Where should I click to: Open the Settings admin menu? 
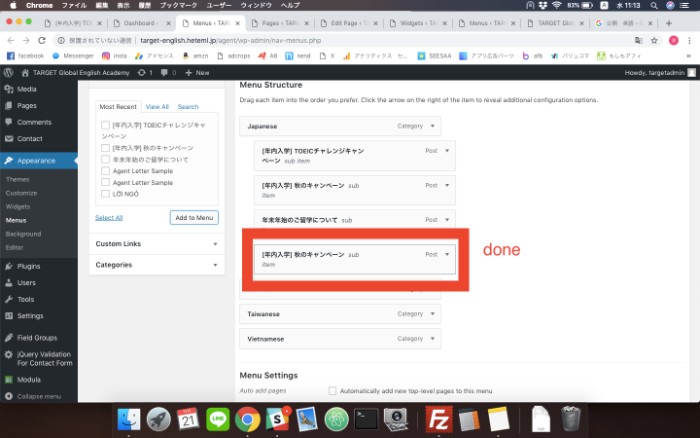pyautogui.click(x=30, y=315)
